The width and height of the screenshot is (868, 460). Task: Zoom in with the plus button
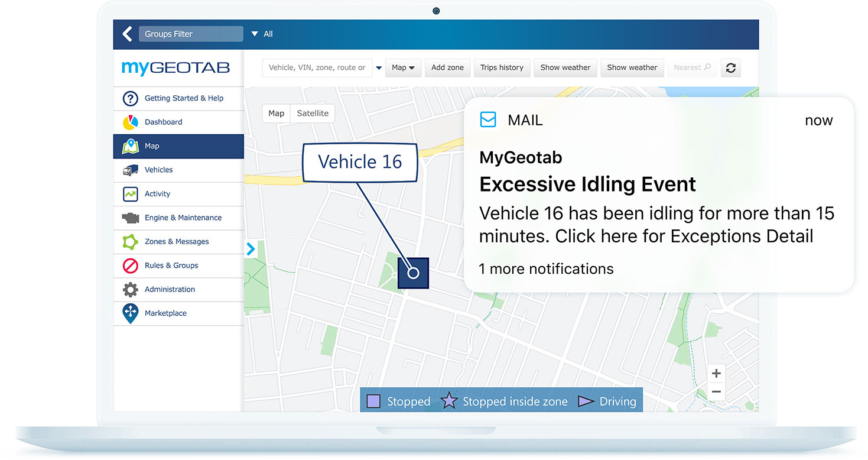pos(716,373)
